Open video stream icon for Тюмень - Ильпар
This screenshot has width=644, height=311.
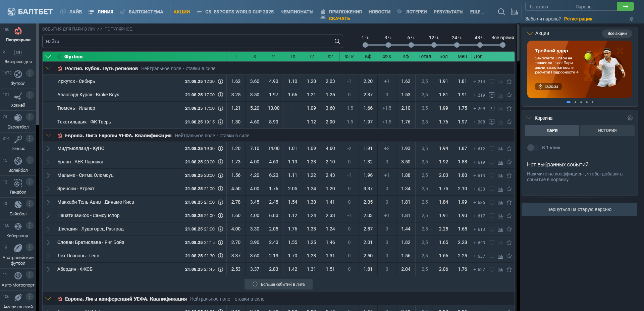pos(492,108)
